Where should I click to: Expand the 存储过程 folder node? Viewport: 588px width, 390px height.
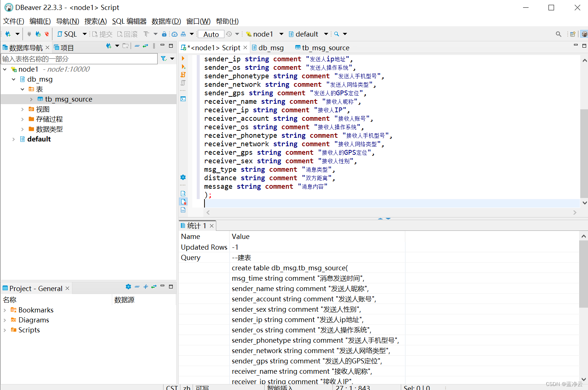point(23,119)
